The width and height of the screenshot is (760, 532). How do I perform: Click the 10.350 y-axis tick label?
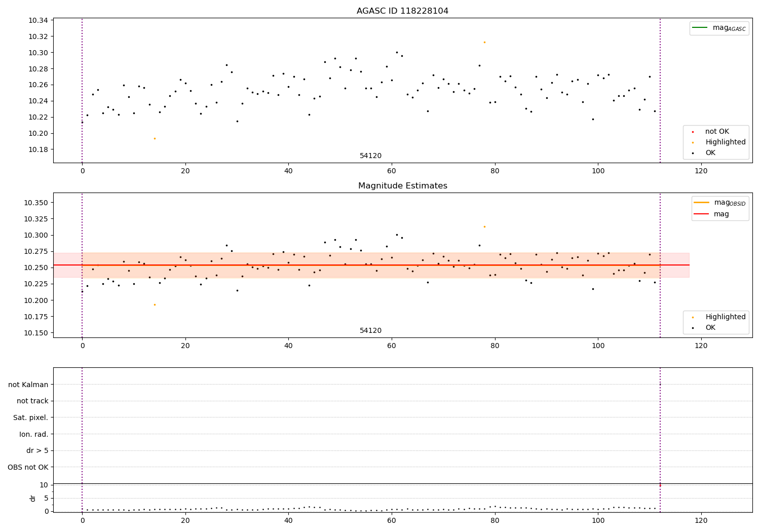(36, 203)
